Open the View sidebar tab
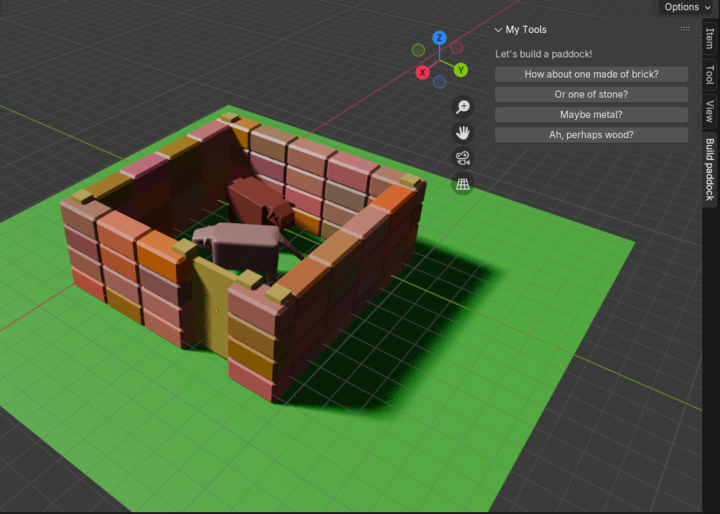The image size is (720, 514). [x=709, y=112]
